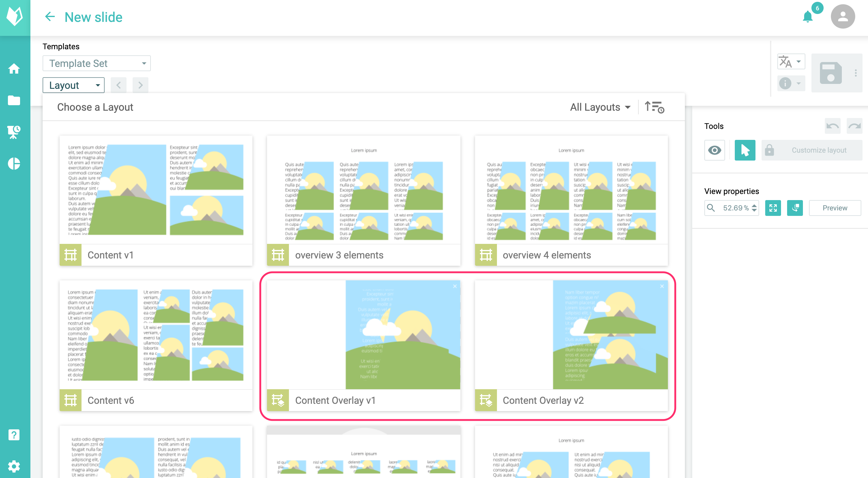868x478 pixels.
Task: Open the All Layouts filter dropdown
Action: [x=600, y=107]
